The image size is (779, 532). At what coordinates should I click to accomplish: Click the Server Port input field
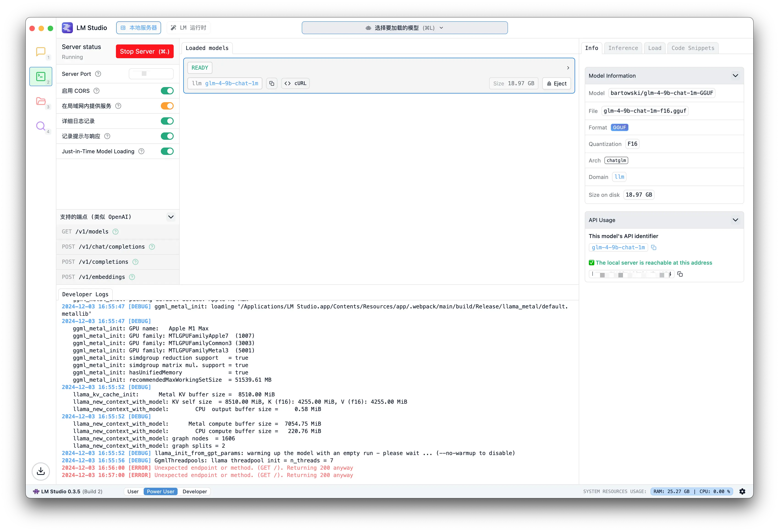(151, 74)
